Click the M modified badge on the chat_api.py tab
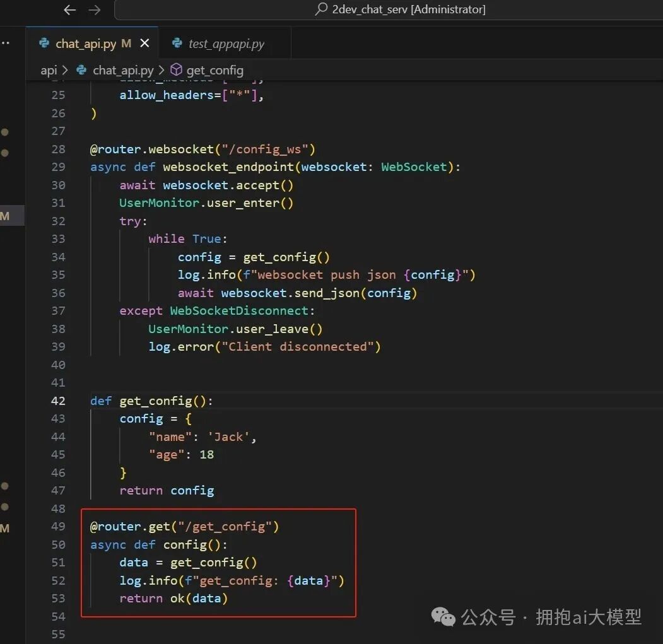 click(126, 43)
